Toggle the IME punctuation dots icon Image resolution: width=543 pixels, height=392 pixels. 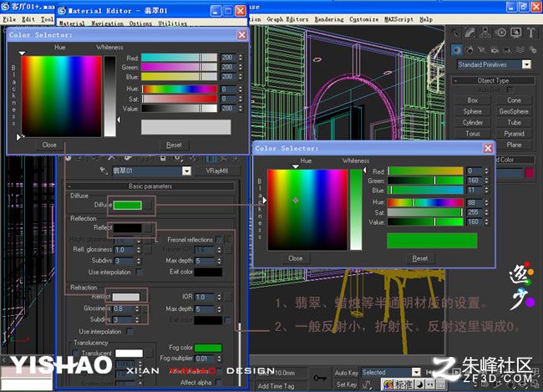[x=429, y=384]
